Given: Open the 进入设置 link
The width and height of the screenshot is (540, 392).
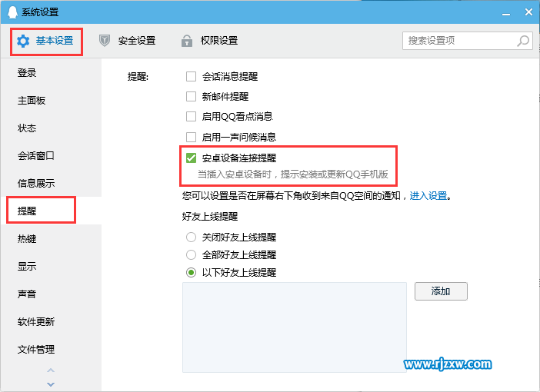Looking at the screenshot, I should tap(428, 196).
